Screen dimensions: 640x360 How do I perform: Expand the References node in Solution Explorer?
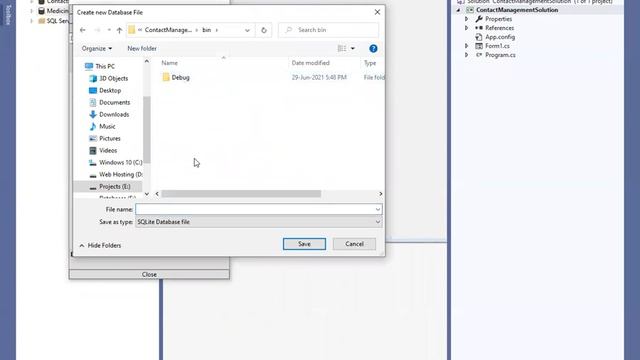(x=467, y=28)
